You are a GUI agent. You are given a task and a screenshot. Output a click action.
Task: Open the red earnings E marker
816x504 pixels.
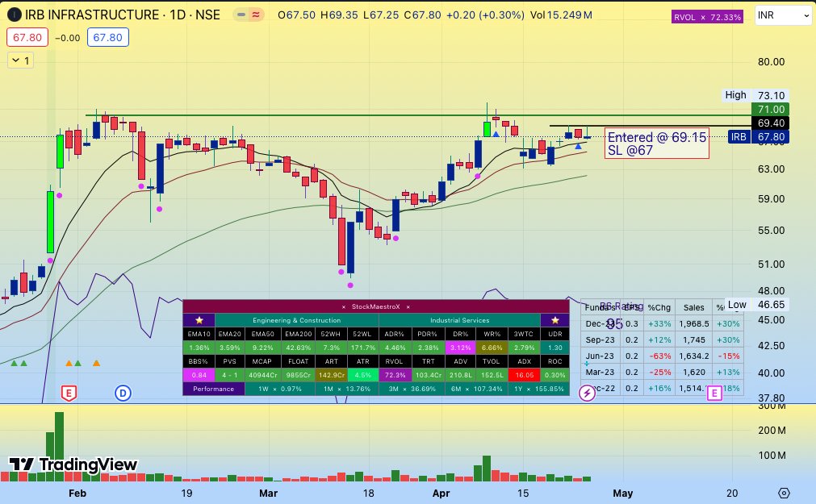[69, 394]
